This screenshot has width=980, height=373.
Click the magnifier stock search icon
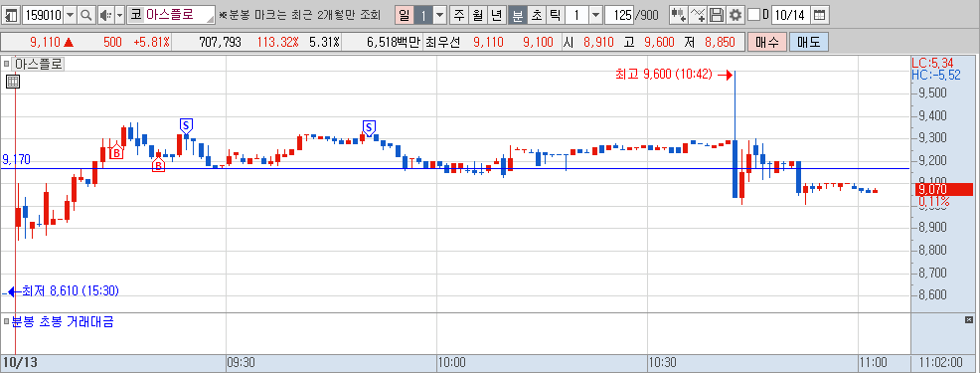tap(86, 14)
